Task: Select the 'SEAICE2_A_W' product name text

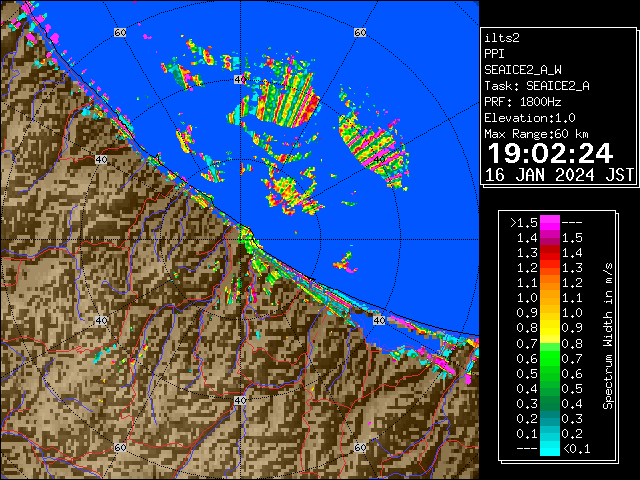Action: pos(523,70)
